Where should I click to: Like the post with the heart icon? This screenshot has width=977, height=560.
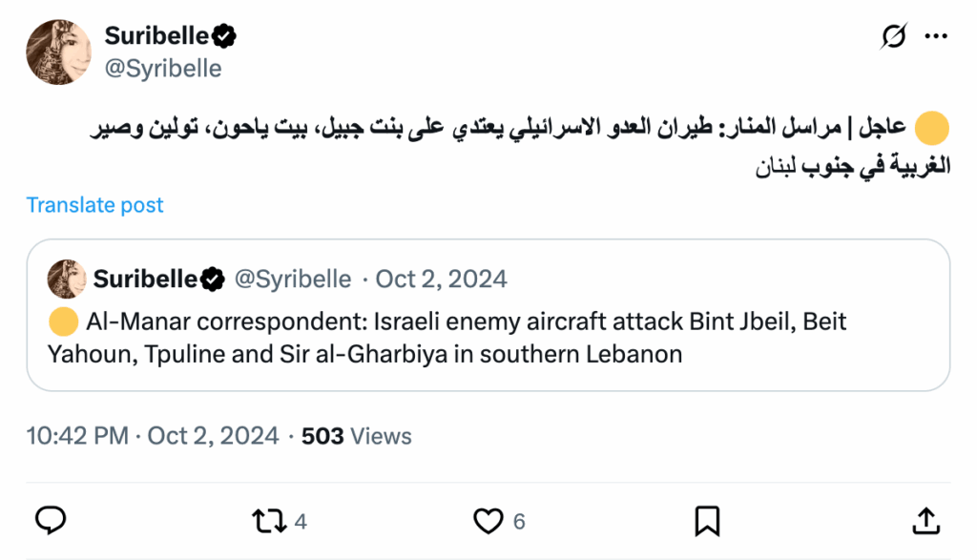coord(488,520)
